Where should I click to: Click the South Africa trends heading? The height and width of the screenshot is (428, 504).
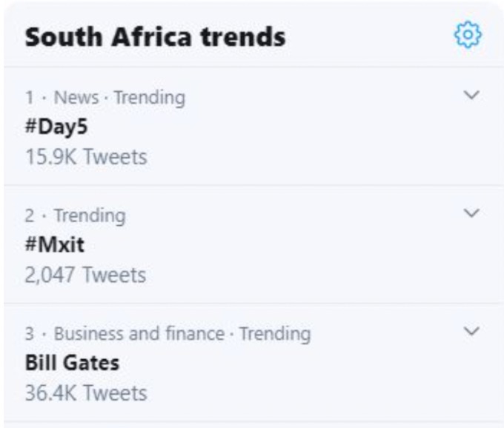click(x=155, y=37)
